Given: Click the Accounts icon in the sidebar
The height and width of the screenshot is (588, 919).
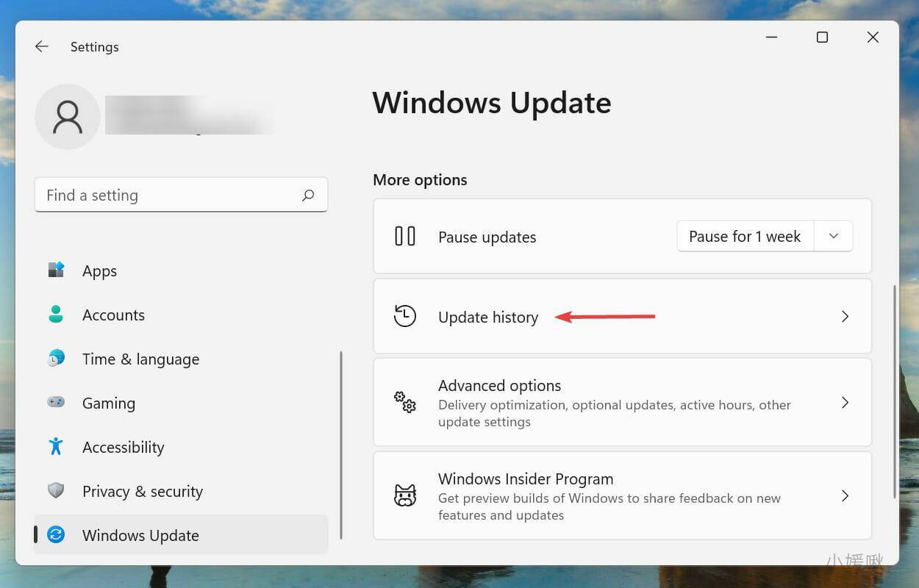Looking at the screenshot, I should pos(56,315).
